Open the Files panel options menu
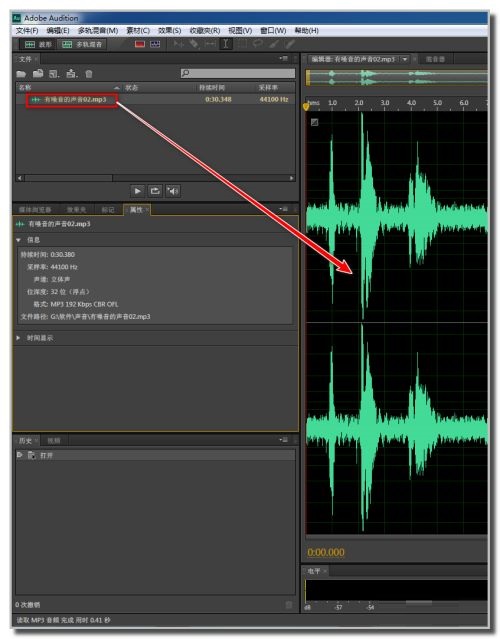Image resolution: width=500 pixels, height=639 pixels. click(284, 59)
